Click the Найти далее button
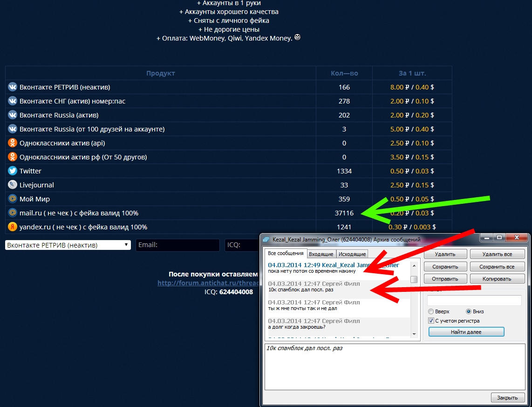 pyautogui.click(x=466, y=331)
